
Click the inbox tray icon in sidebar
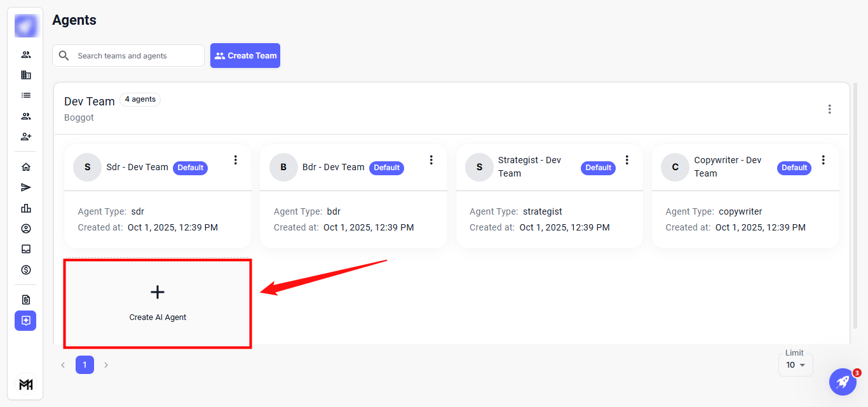[x=25, y=249]
